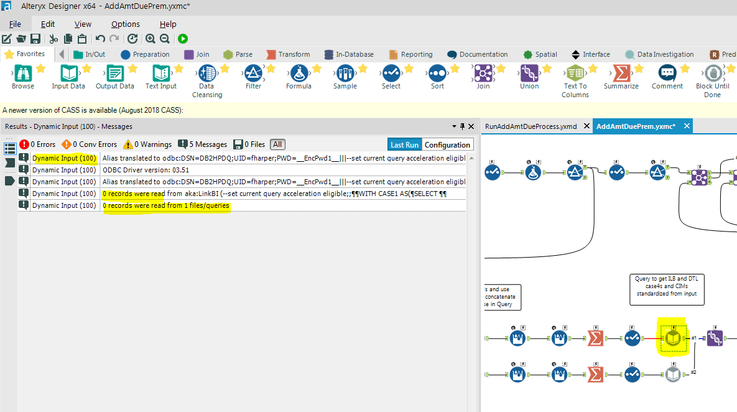The height and width of the screenshot is (412, 737).
Task: Select the Filter tool in palette
Action: coord(253,77)
